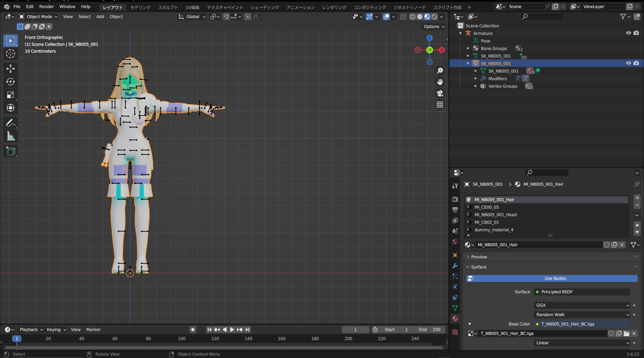Expand Bone Groups in outliner
This screenshot has width=644, height=358.
(x=468, y=48)
